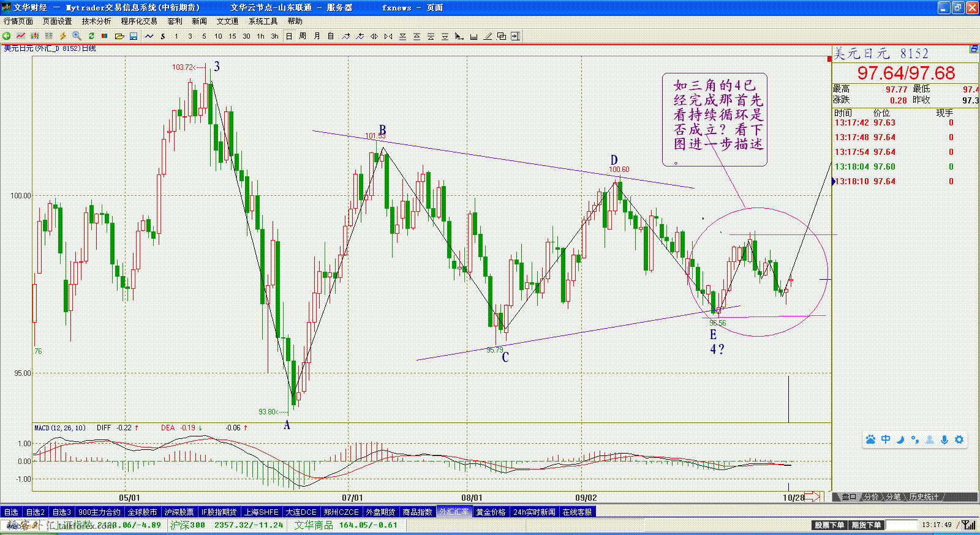Open input method settings gear icon
The width and height of the screenshot is (980, 535).
pyautogui.click(x=959, y=440)
